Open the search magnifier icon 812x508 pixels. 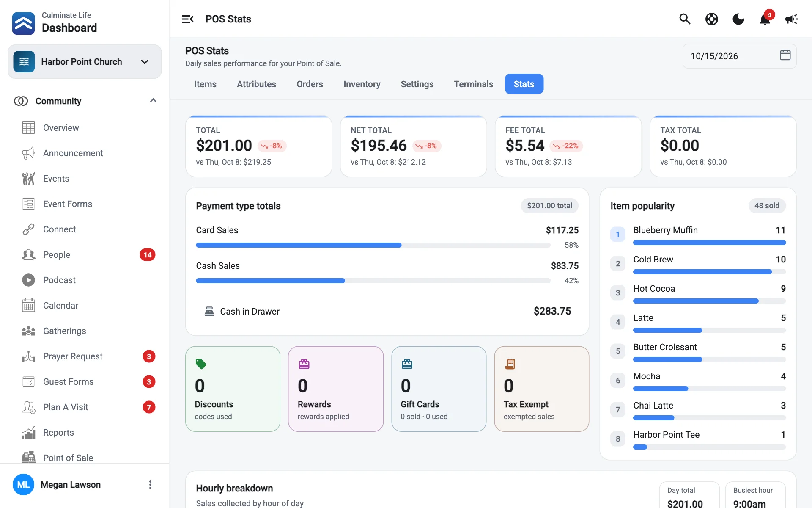[685, 19]
